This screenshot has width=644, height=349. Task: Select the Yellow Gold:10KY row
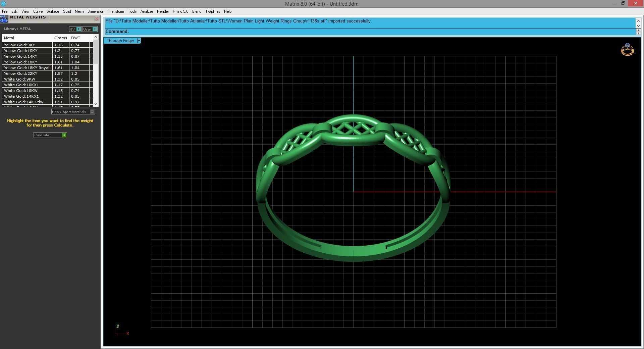coord(48,51)
